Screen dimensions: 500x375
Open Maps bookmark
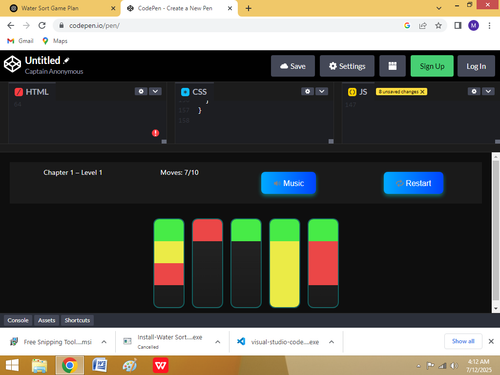coord(55,41)
